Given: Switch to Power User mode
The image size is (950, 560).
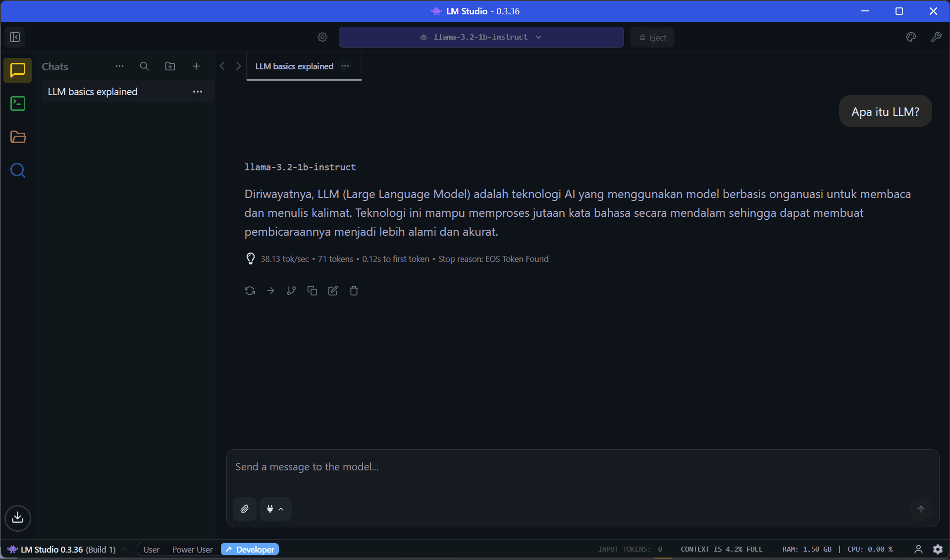Looking at the screenshot, I should click(192, 550).
